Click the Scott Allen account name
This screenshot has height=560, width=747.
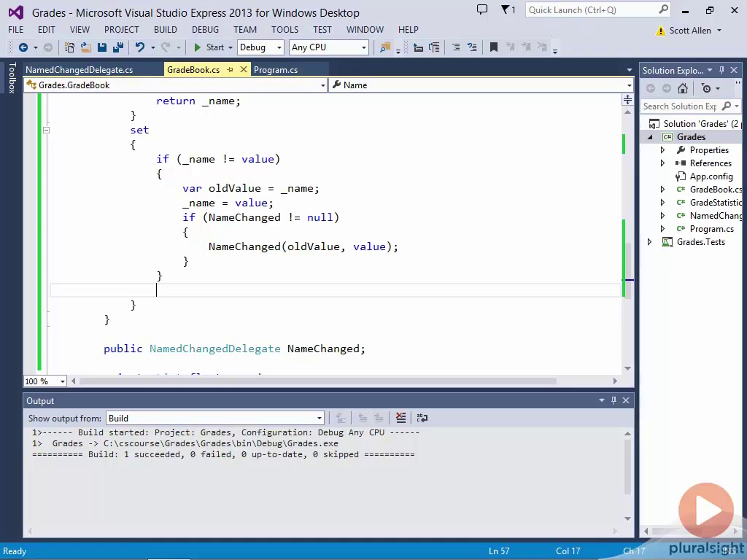pos(690,31)
